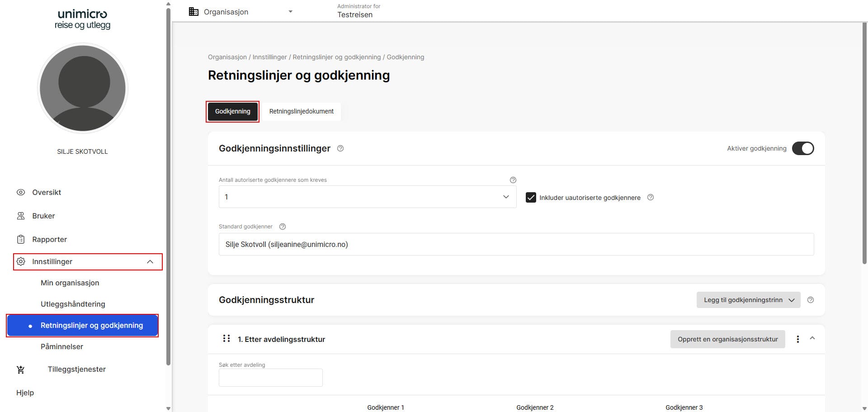Click the Organisasjon building icon at top
Screen dimensions: 868x412
point(193,11)
